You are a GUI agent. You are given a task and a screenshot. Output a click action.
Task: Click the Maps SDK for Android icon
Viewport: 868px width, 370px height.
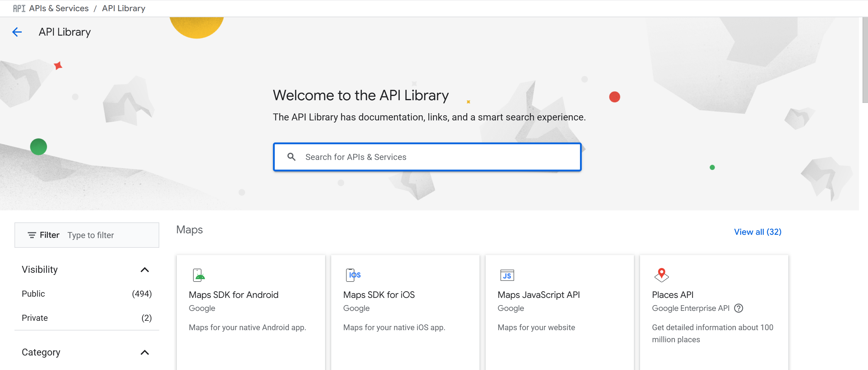click(198, 275)
